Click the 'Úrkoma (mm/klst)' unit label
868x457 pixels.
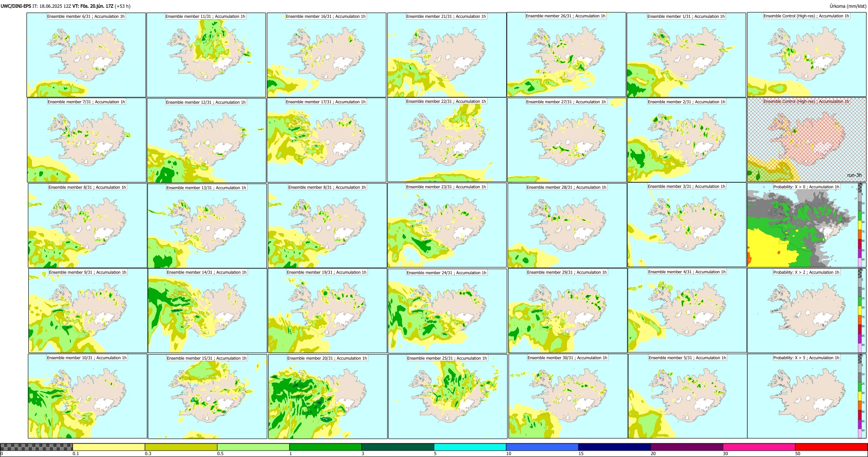tap(848, 6)
